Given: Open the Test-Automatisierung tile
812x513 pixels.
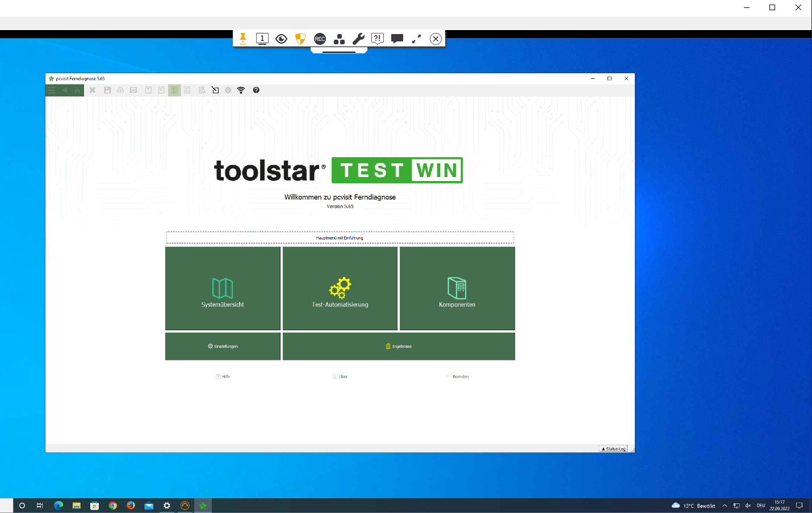Looking at the screenshot, I should coord(340,288).
